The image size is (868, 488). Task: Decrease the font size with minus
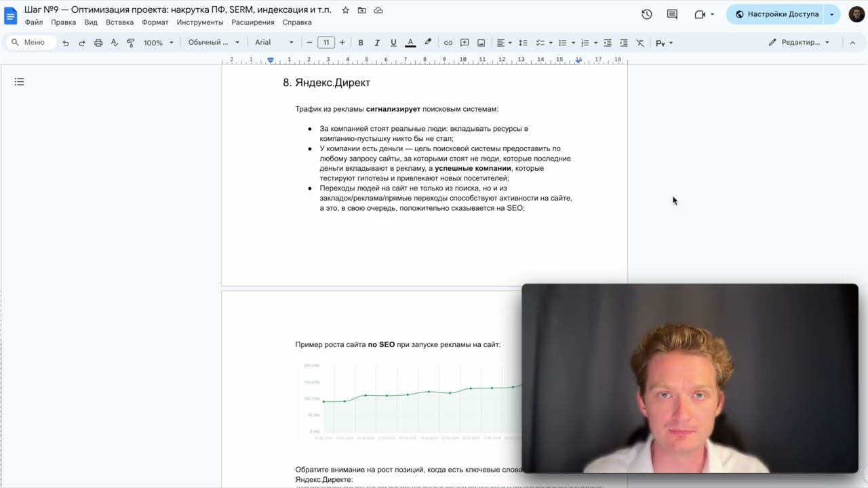(x=309, y=43)
